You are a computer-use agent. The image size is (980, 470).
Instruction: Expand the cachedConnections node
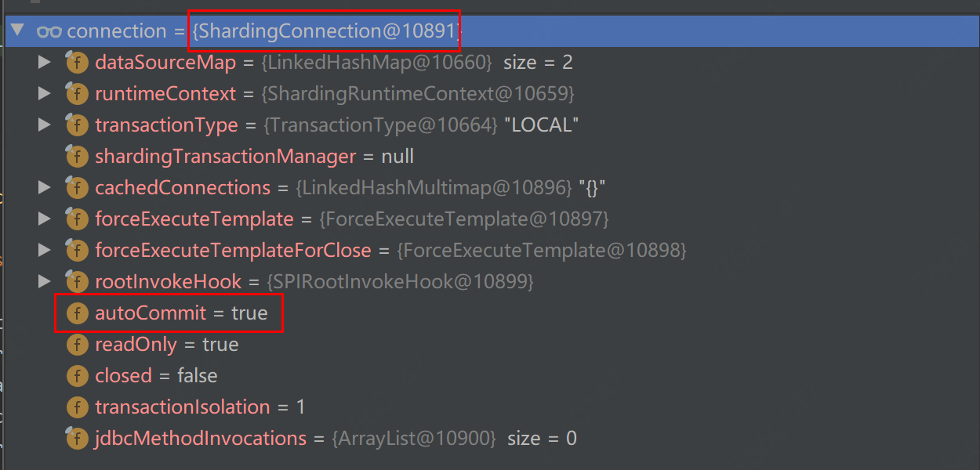point(45,188)
